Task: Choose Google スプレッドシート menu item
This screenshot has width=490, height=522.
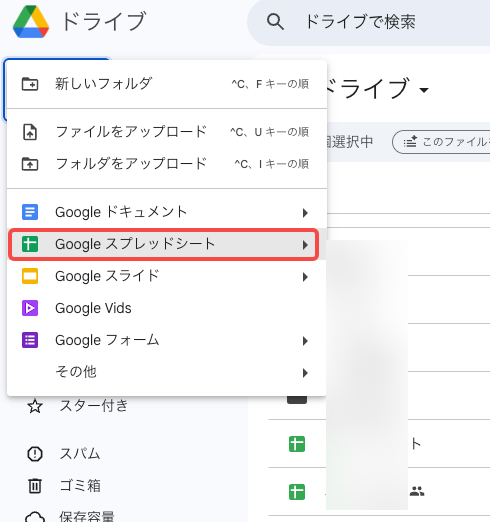Action: point(167,244)
